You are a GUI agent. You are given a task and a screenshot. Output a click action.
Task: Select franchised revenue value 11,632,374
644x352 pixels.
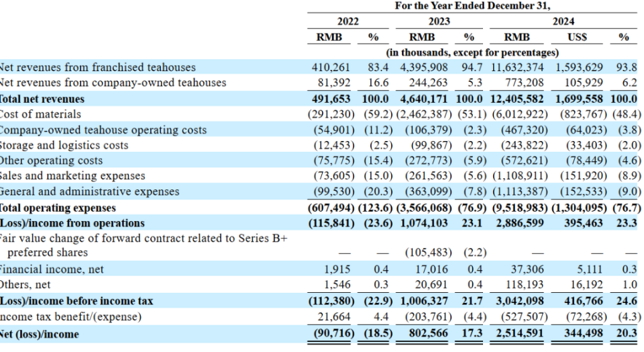[x=517, y=67]
